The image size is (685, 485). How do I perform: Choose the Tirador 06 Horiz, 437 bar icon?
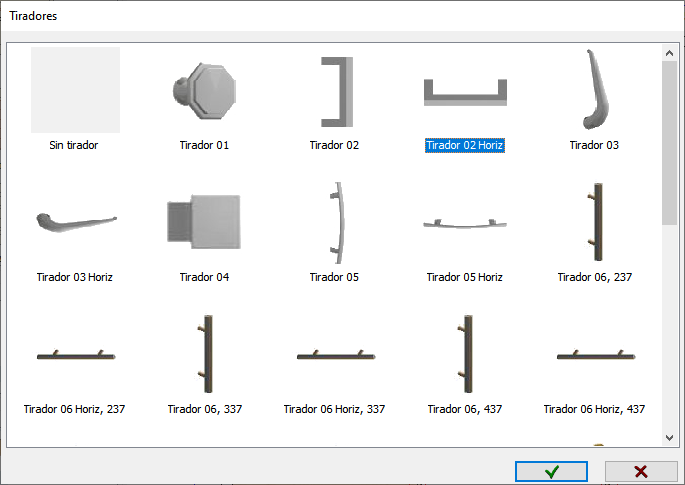pos(596,355)
